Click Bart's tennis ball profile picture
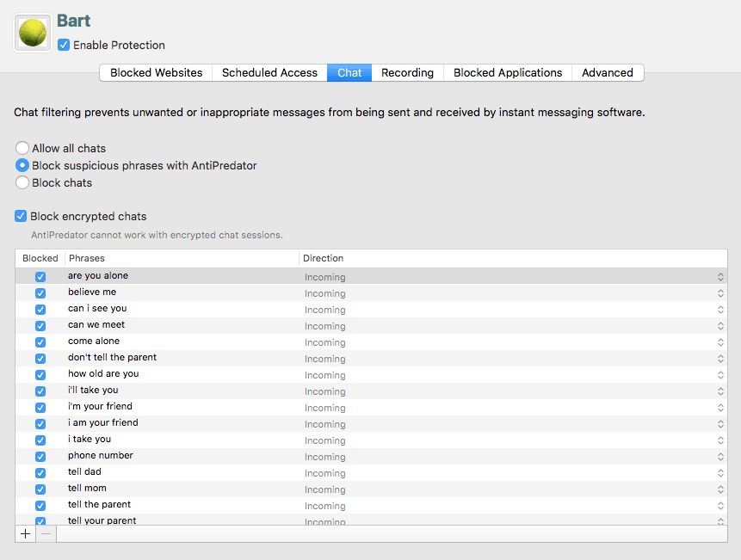The height and width of the screenshot is (560, 741). pyautogui.click(x=33, y=33)
